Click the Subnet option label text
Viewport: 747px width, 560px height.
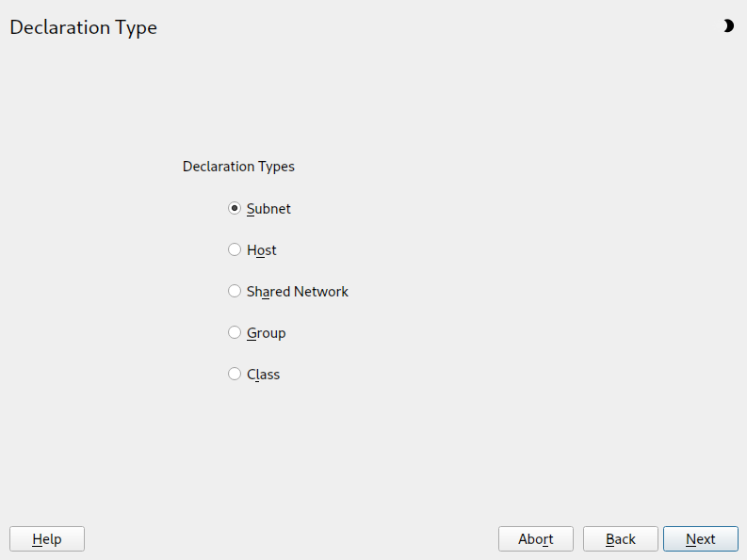[x=268, y=209]
